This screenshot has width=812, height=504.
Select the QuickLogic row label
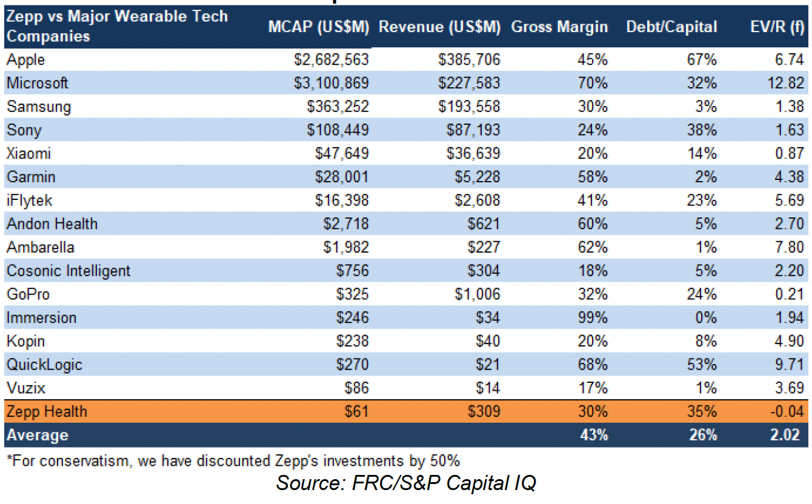44,365
